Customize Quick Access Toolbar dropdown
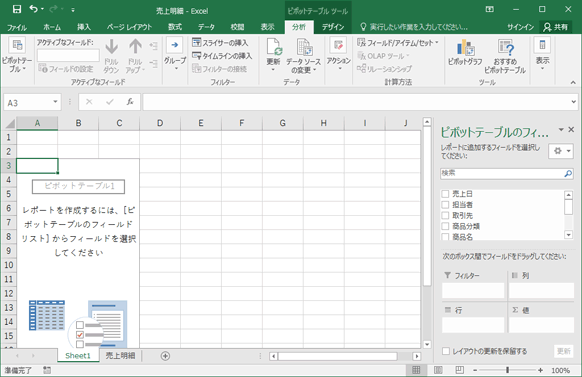Viewport: 582px width, 377px height. (x=73, y=10)
